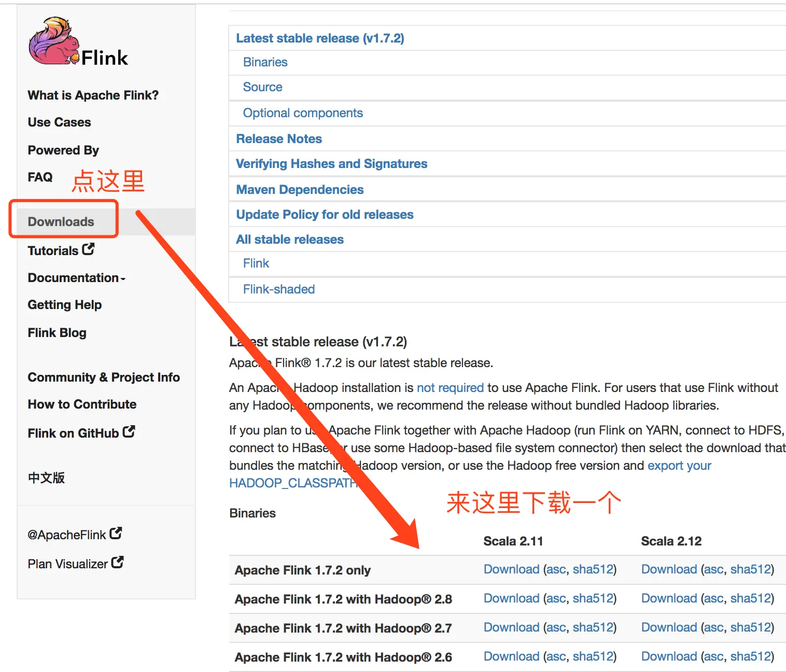Open sha512 for Flink 1.7.2 only Scala 2.12
The height and width of the screenshot is (672, 786).
point(751,569)
